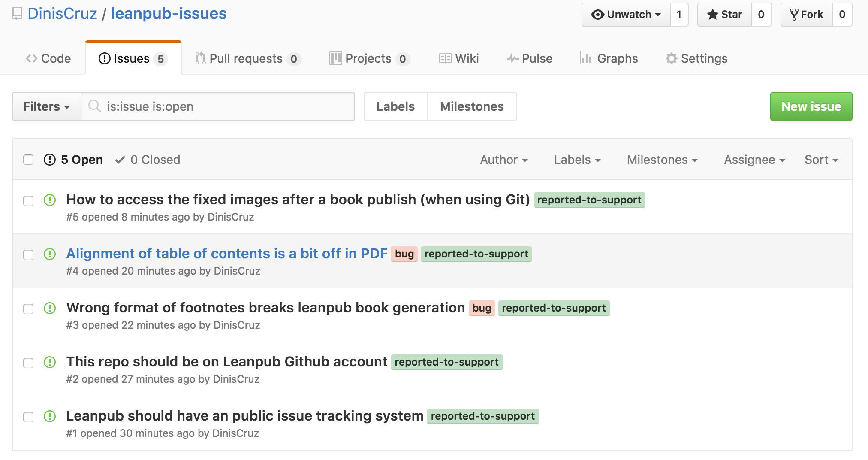The height and width of the screenshot is (460, 868).
Task: Select the checkbox for the footnotes issue
Action: 28,309
